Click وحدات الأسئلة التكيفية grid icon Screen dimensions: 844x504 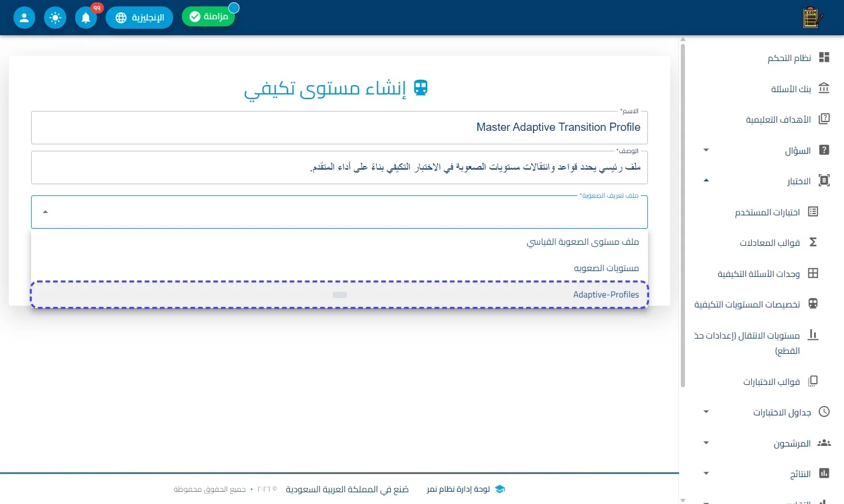tap(813, 273)
